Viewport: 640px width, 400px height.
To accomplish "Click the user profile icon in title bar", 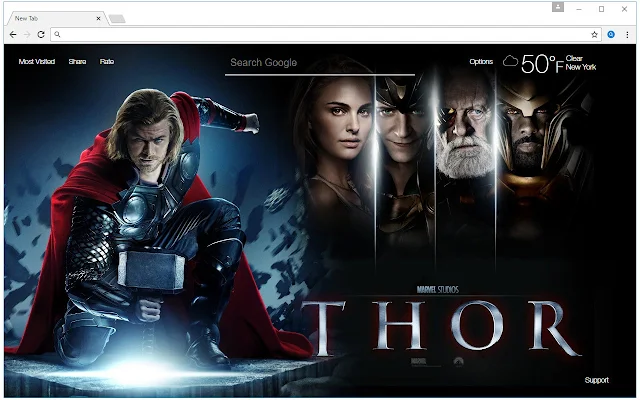I will 558,7.
